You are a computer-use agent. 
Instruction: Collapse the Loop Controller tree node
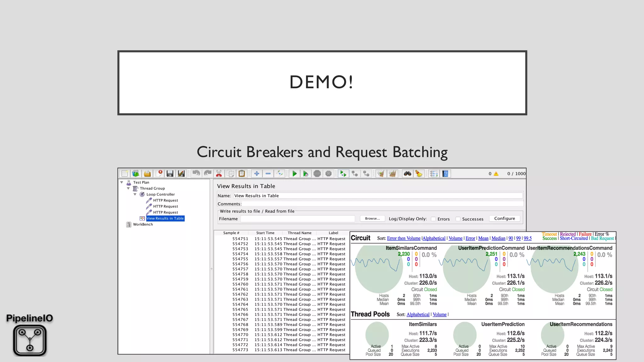(x=135, y=194)
